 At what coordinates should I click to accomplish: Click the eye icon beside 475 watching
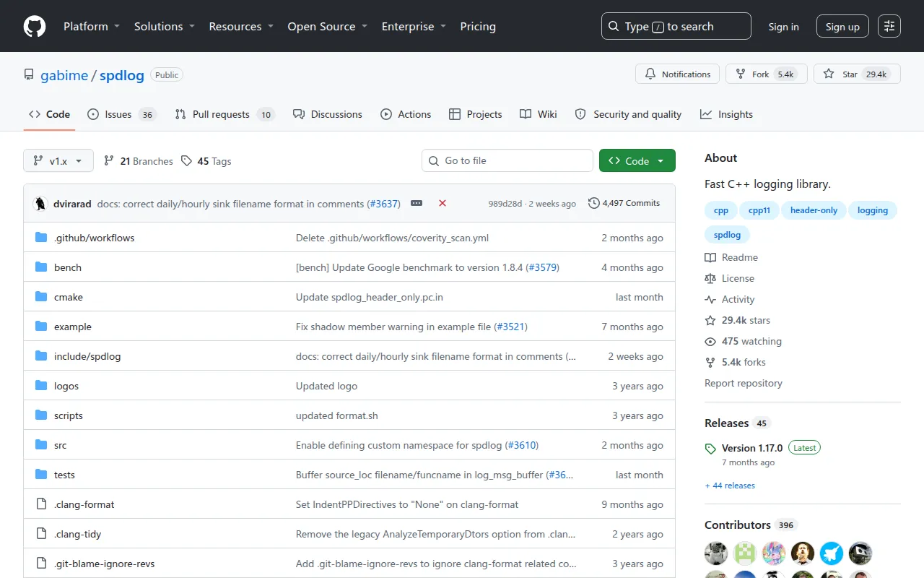pyautogui.click(x=710, y=341)
